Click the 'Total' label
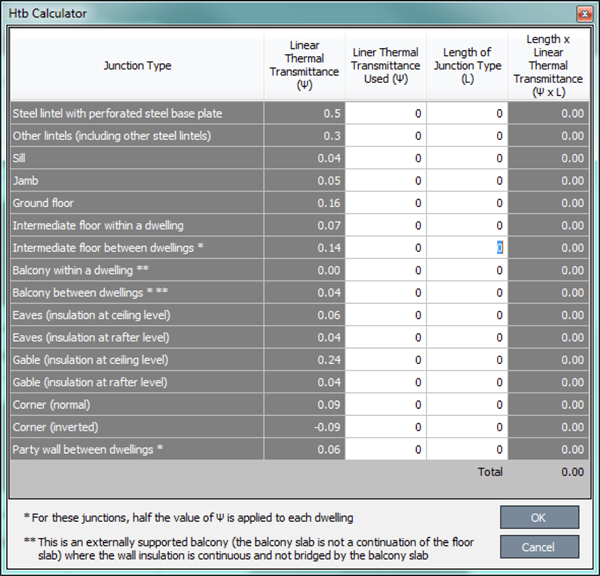Screen dimensions: 600x576 click(x=490, y=472)
